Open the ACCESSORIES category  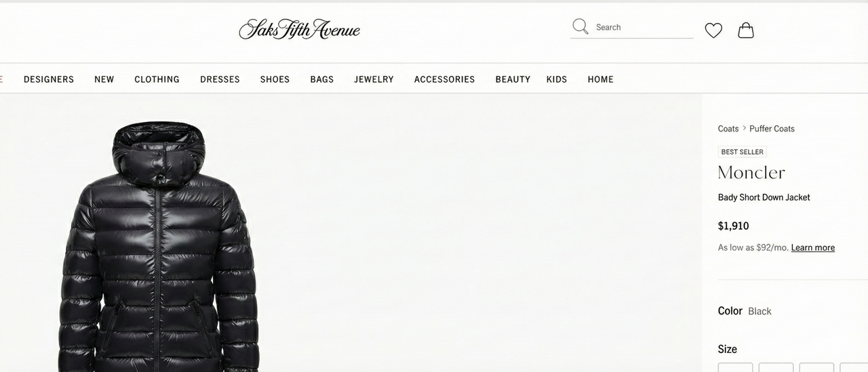coord(445,79)
